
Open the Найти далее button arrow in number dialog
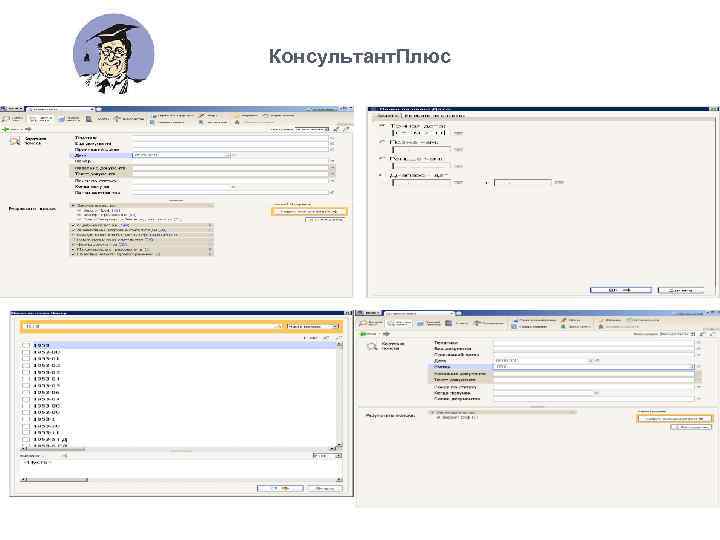click(335, 326)
